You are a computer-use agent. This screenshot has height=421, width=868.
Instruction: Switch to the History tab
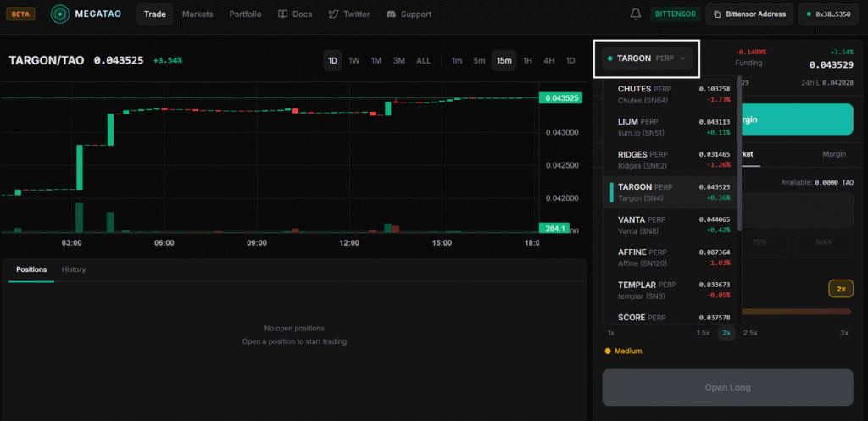[x=74, y=269]
